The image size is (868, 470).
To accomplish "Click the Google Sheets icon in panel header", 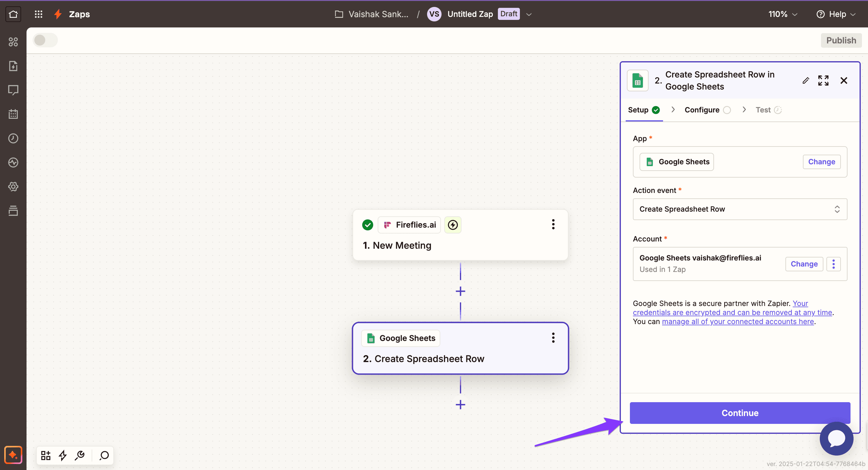I will (x=637, y=80).
